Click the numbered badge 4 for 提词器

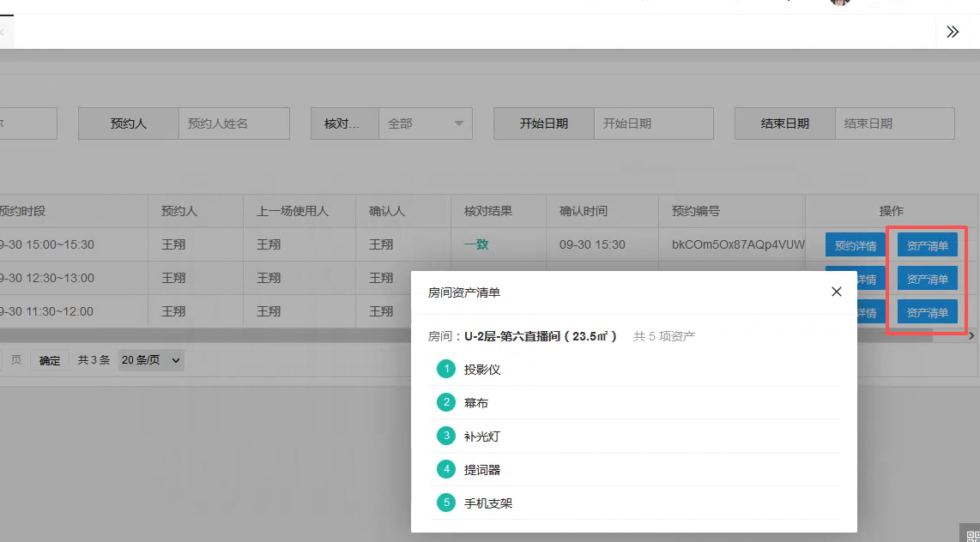coord(446,470)
